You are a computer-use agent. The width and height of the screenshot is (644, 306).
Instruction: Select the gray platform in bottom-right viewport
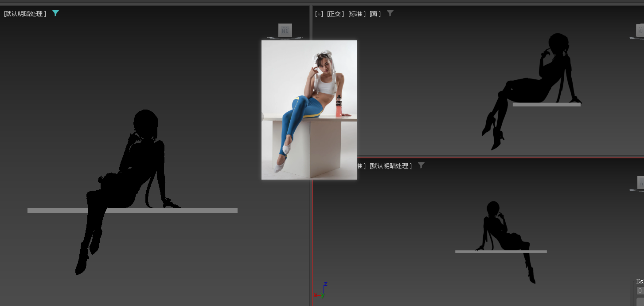coord(470,251)
